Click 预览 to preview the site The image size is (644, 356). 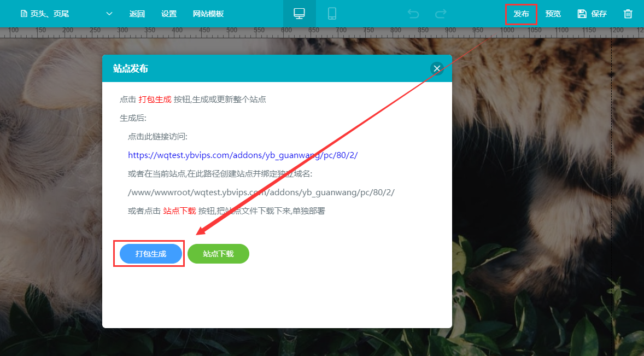tap(553, 14)
